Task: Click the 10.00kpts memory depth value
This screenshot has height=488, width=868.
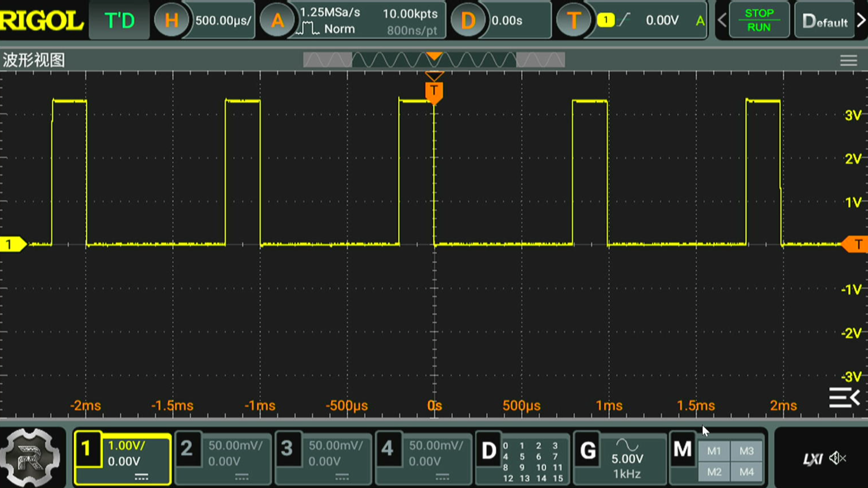Action: 410,14
